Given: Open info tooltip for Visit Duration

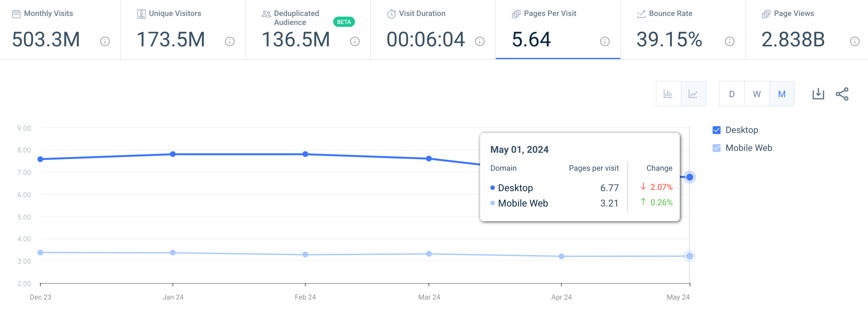Looking at the screenshot, I should (x=479, y=42).
